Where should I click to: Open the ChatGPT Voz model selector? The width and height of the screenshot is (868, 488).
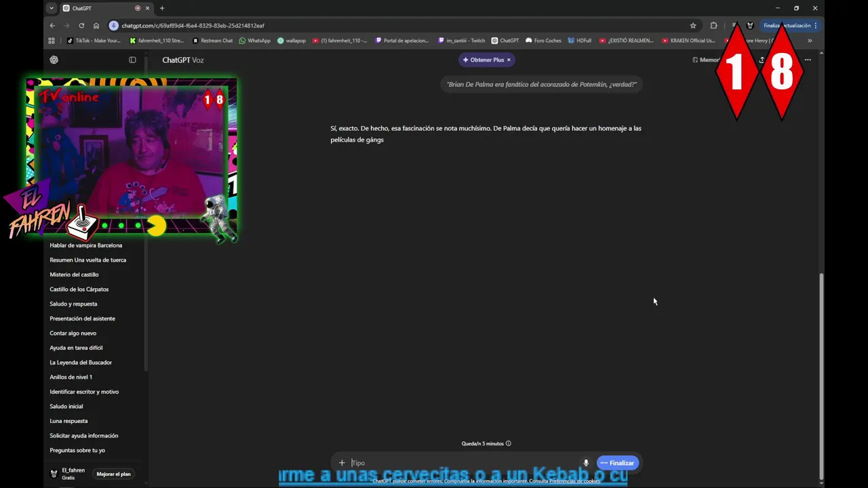coord(183,60)
